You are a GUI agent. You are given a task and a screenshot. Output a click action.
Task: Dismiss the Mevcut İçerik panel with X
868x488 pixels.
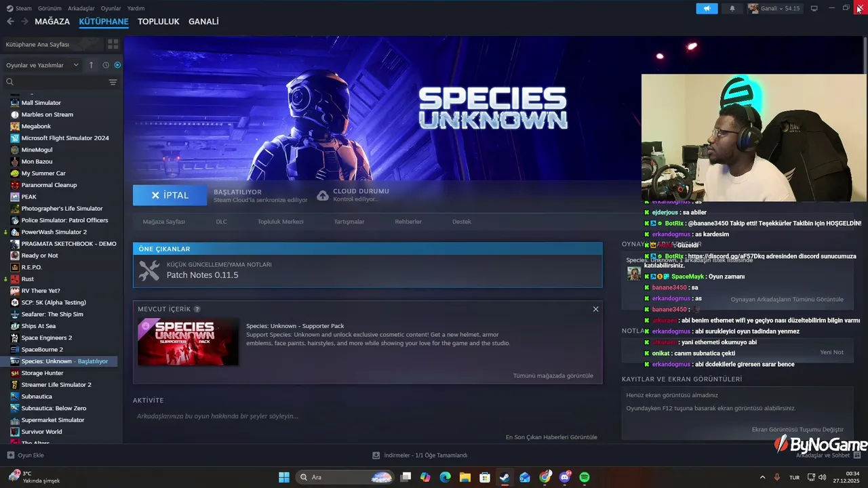[x=595, y=309]
